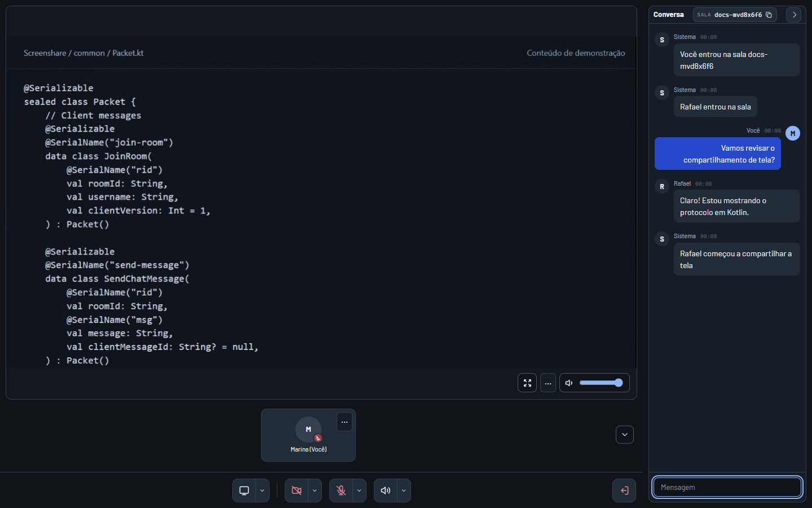Click 'Rafael entrou na sala' system message
812x508 pixels.
pos(716,107)
